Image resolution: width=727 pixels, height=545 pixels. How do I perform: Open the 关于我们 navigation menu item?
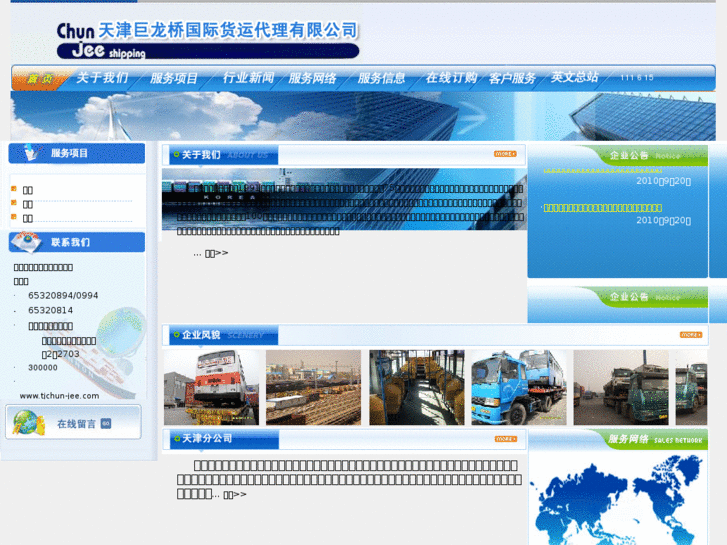(x=102, y=77)
